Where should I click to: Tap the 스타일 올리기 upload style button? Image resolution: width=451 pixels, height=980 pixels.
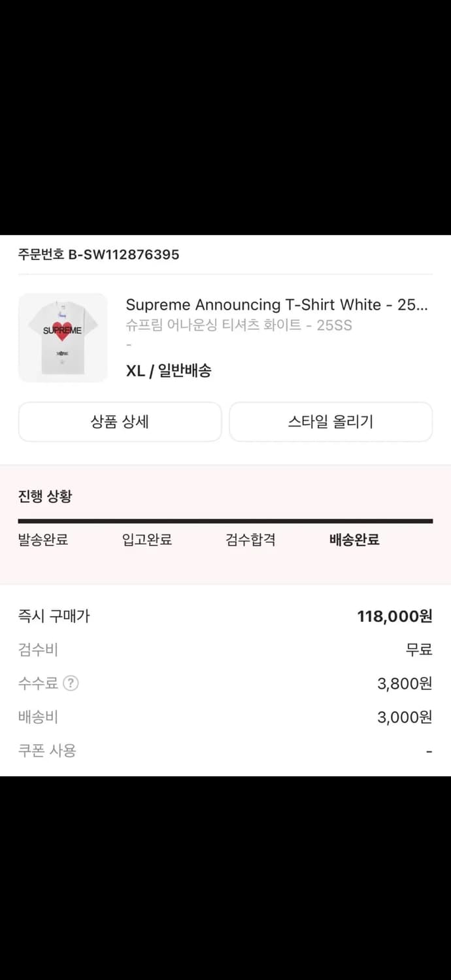(x=331, y=421)
